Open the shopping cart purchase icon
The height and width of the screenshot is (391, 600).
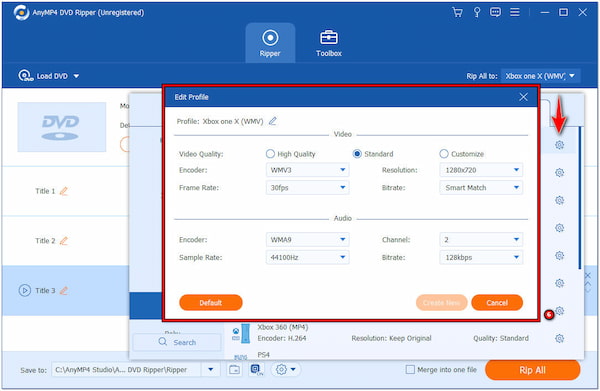457,13
